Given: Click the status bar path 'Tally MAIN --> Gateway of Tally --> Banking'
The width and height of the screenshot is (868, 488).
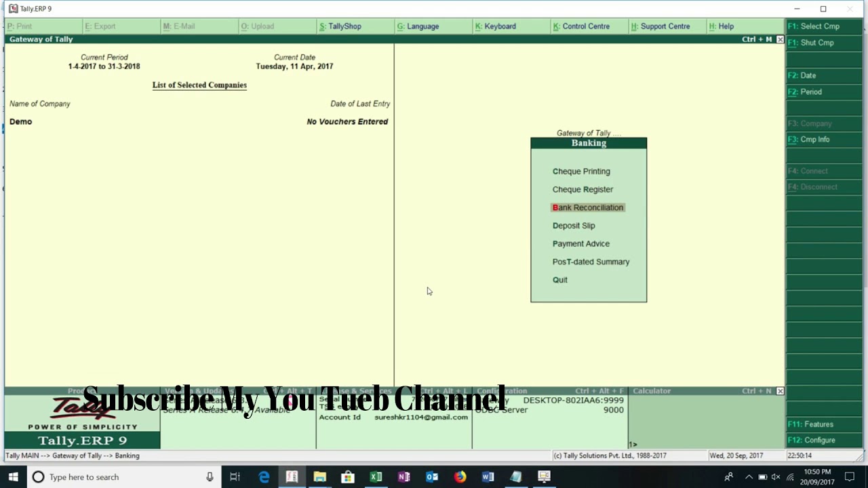Looking at the screenshot, I should (x=73, y=456).
